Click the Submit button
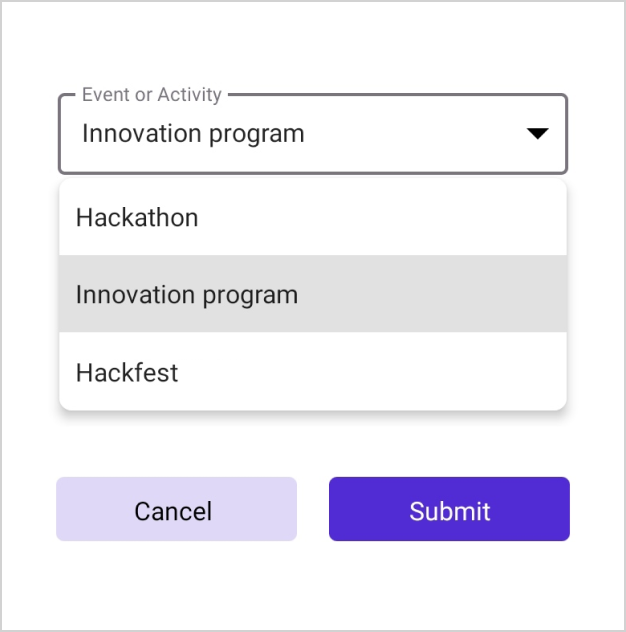Image resolution: width=626 pixels, height=632 pixels. [x=449, y=510]
